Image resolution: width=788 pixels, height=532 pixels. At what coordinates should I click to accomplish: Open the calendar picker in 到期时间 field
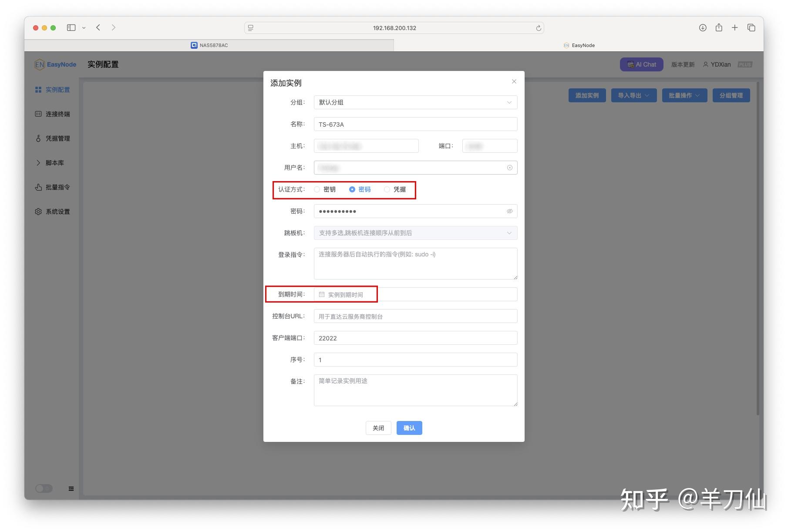click(322, 294)
